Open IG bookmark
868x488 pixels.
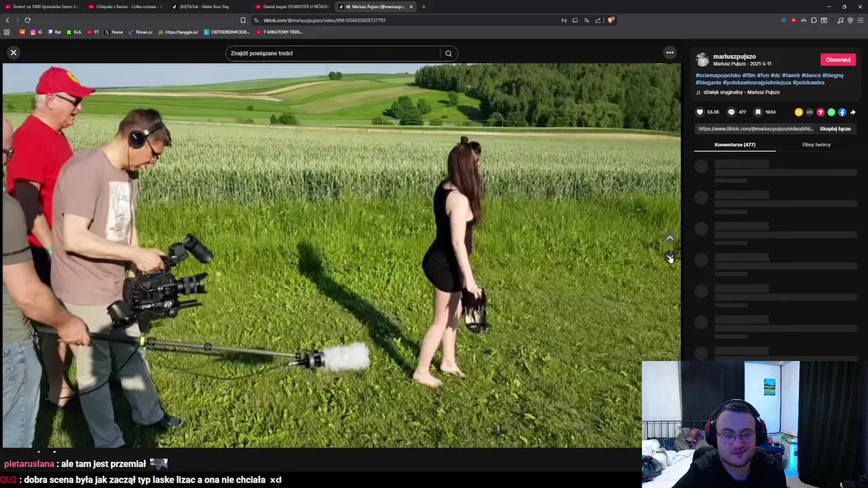click(36, 32)
